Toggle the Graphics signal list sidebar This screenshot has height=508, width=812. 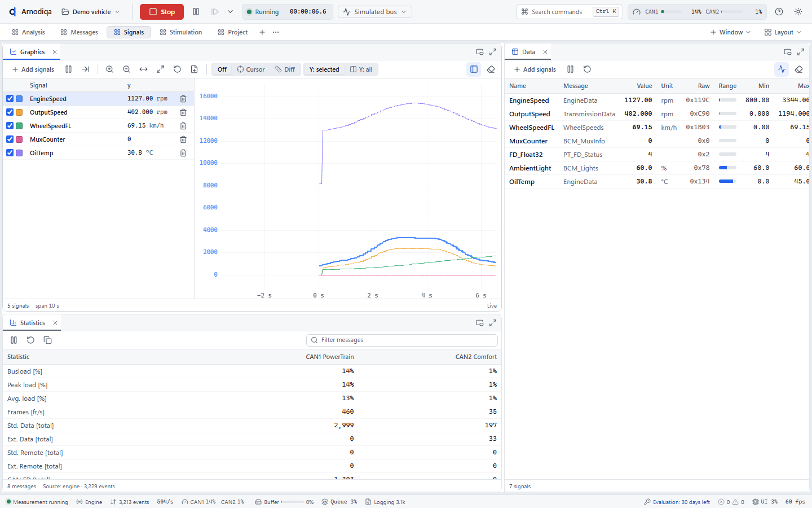(474, 69)
